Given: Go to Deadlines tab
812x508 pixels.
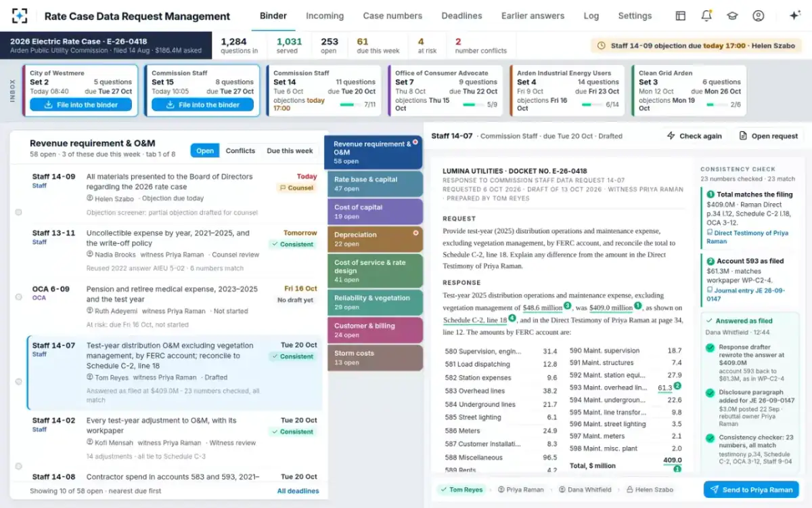Looking at the screenshot, I should pyautogui.click(x=461, y=16).
